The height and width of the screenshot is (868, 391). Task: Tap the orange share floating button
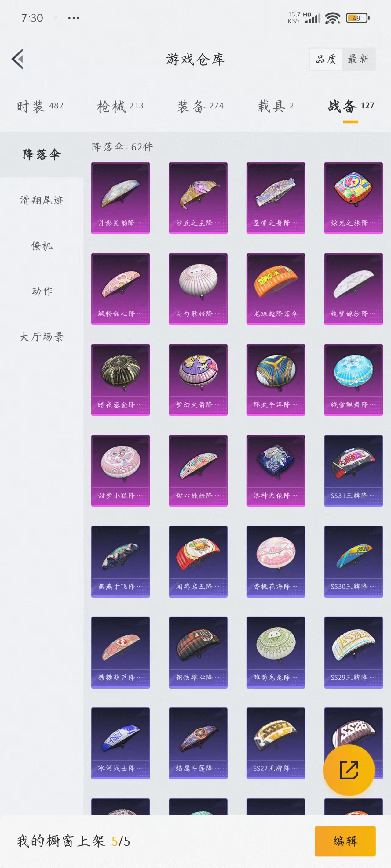pyautogui.click(x=349, y=770)
